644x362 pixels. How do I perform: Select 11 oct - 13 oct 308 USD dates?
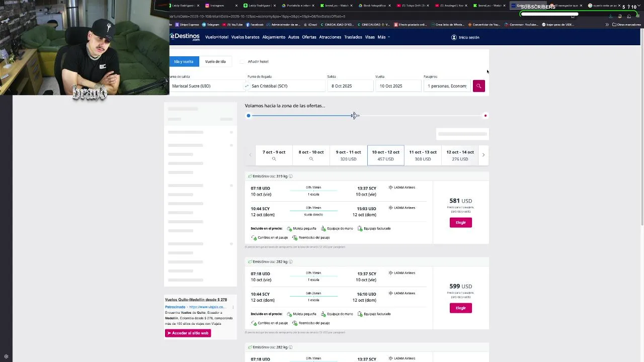423,155
